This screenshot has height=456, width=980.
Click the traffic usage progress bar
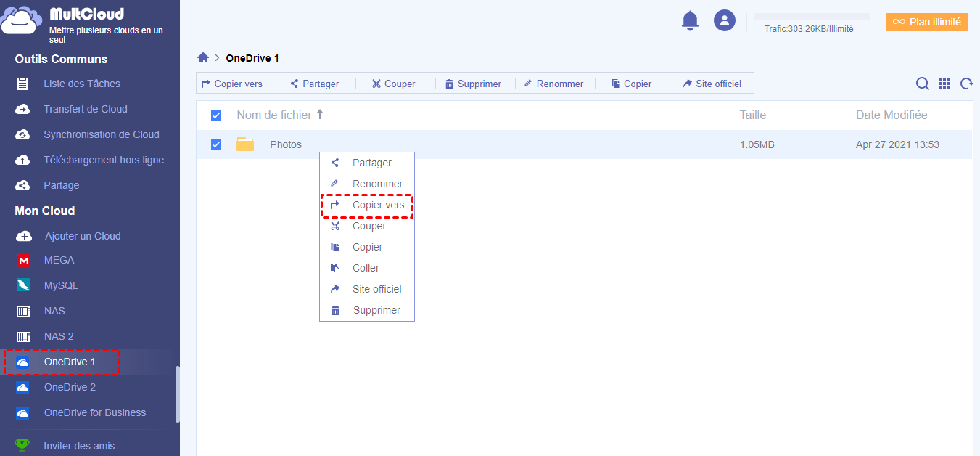812,16
